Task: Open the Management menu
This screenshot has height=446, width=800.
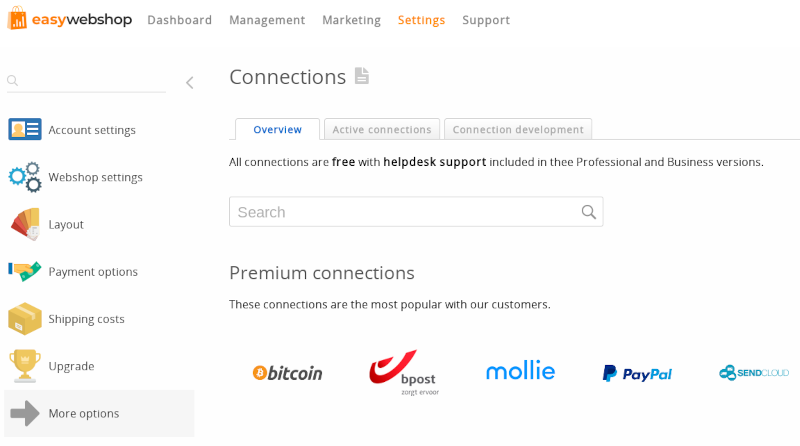Action: tap(267, 20)
